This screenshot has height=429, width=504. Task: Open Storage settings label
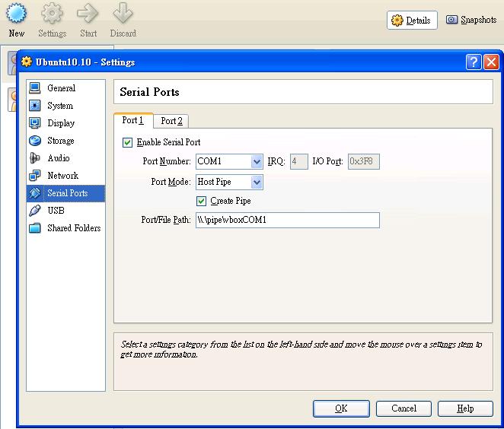pos(61,141)
